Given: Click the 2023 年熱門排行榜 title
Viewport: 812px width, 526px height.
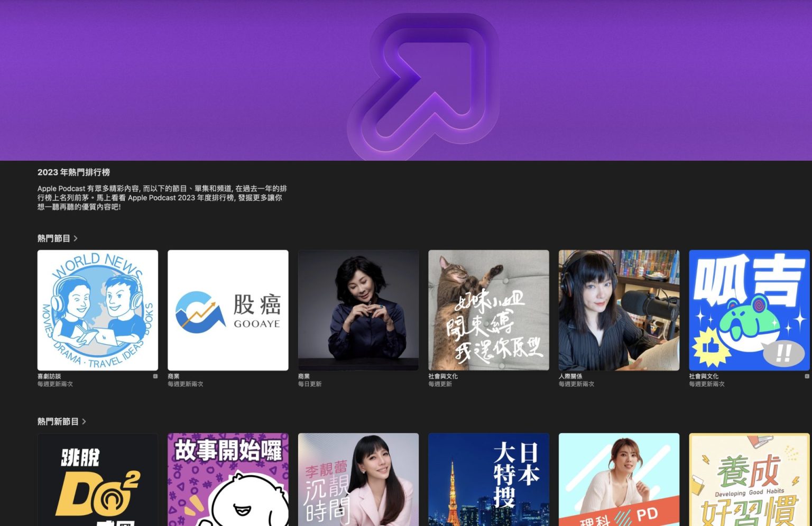Looking at the screenshot, I should (73, 172).
